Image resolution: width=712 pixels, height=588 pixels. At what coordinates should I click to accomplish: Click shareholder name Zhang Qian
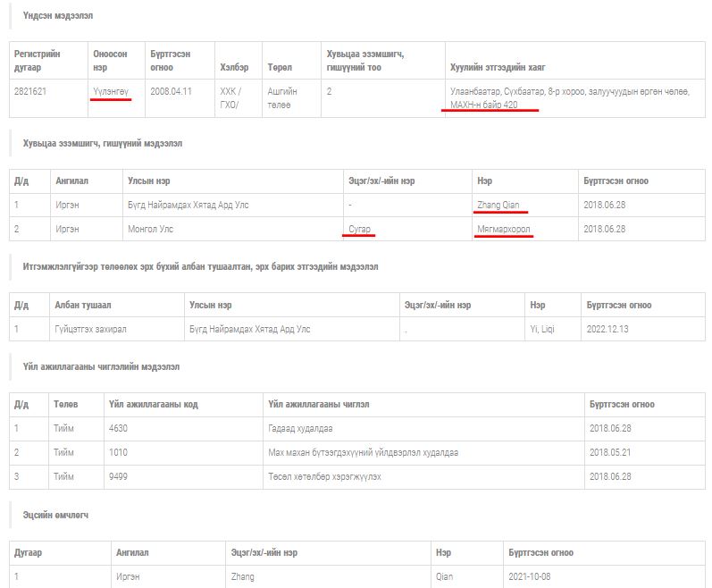pos(498,206)
